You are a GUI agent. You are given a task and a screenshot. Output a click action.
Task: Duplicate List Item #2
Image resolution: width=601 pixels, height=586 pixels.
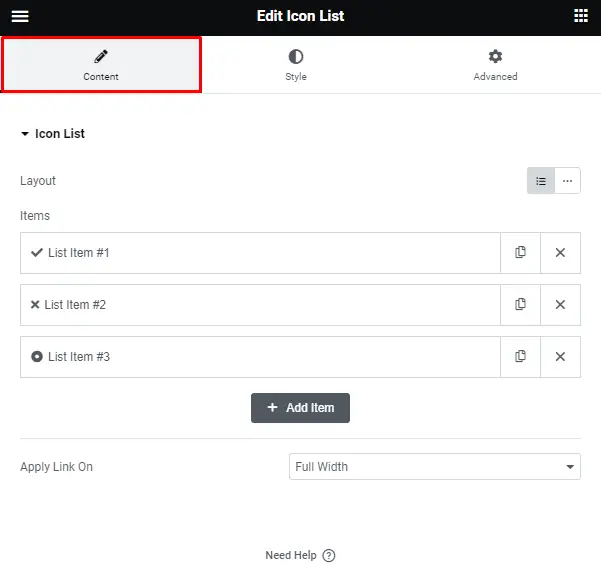pos(520,305)
